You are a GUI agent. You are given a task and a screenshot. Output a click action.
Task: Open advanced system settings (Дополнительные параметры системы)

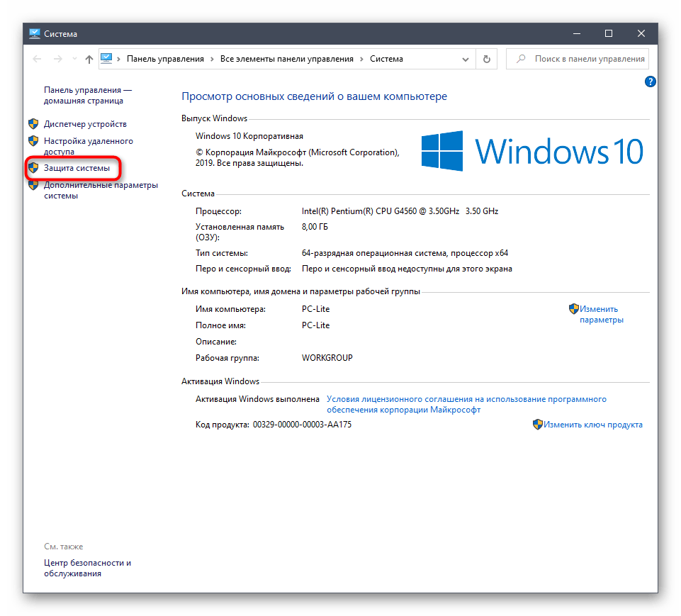coord(101,190)
